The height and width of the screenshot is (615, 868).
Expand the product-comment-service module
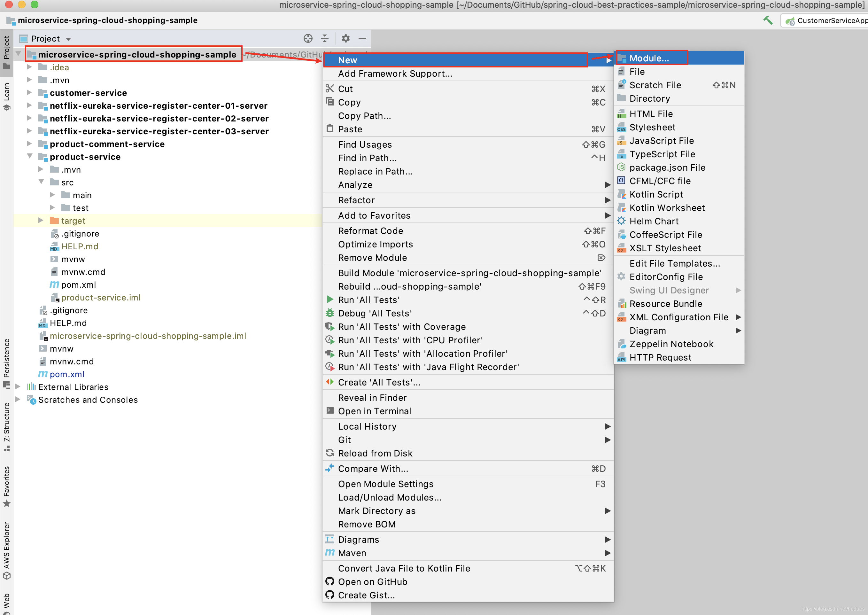click(29, 144)
